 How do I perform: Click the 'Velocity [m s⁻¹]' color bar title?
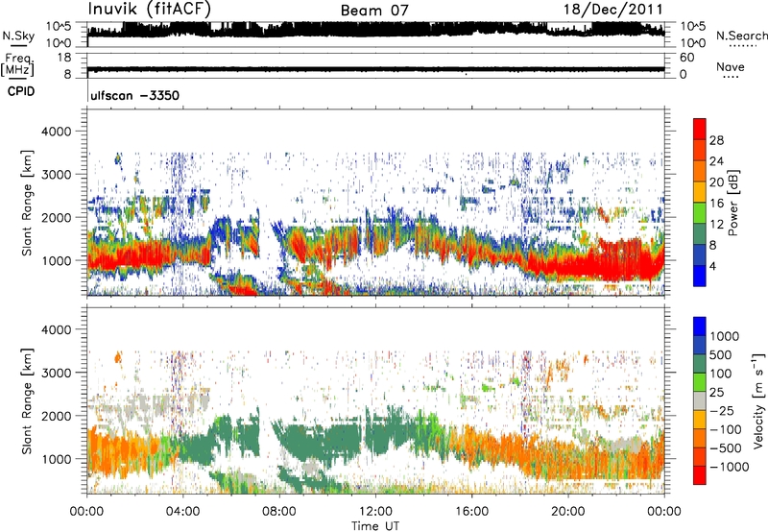(x=758, y=400)
